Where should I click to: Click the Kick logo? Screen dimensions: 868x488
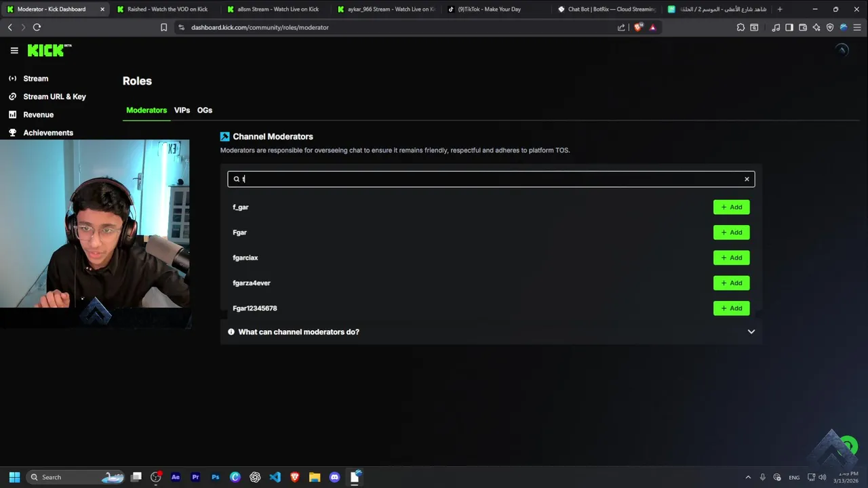point(49,50)
